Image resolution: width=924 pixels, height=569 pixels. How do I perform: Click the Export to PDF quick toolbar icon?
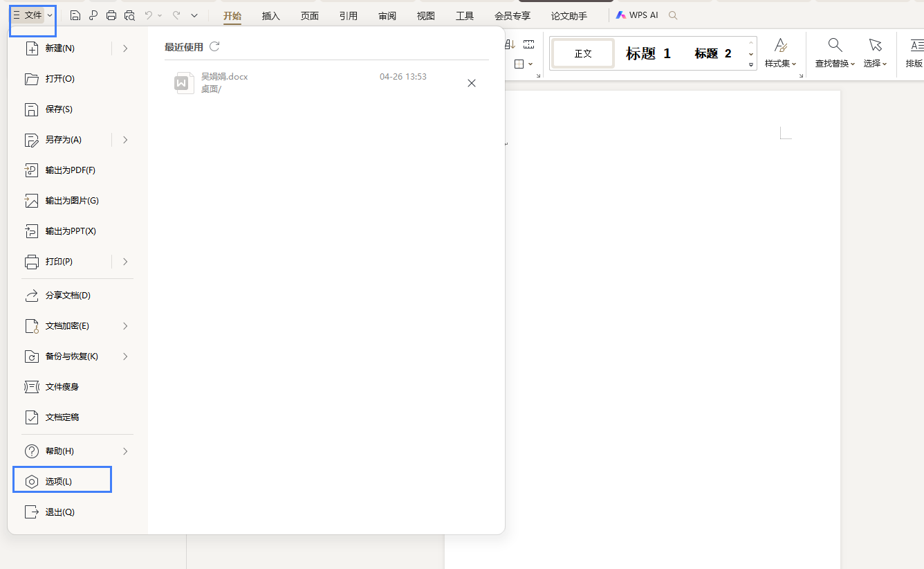point(93,15)
